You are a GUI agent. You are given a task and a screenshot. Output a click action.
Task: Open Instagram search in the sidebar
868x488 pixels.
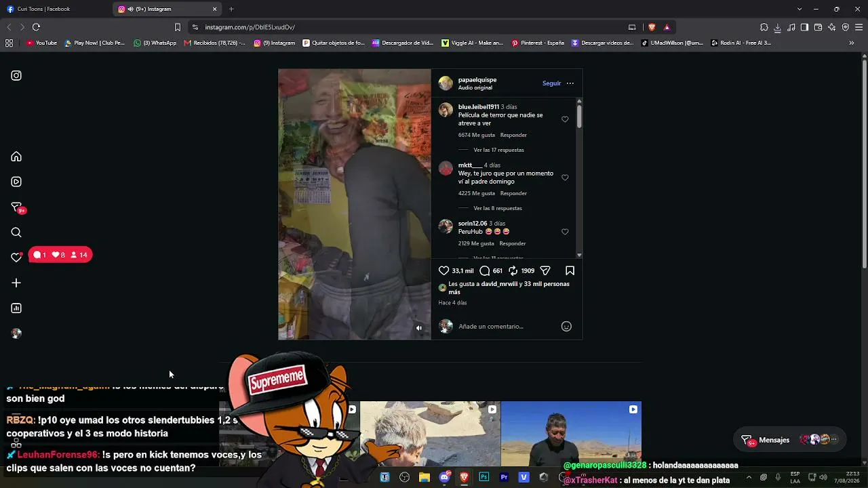click(x=16, y=232)
